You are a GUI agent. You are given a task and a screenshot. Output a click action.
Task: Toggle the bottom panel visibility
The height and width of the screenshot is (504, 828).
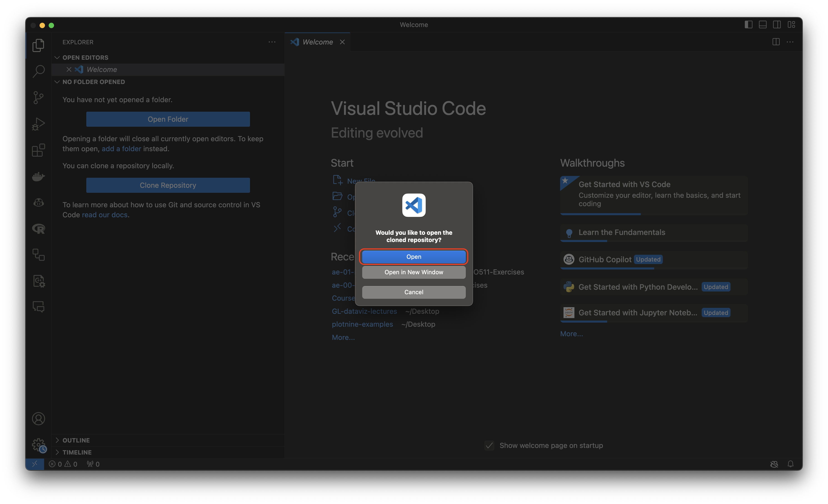763,25
